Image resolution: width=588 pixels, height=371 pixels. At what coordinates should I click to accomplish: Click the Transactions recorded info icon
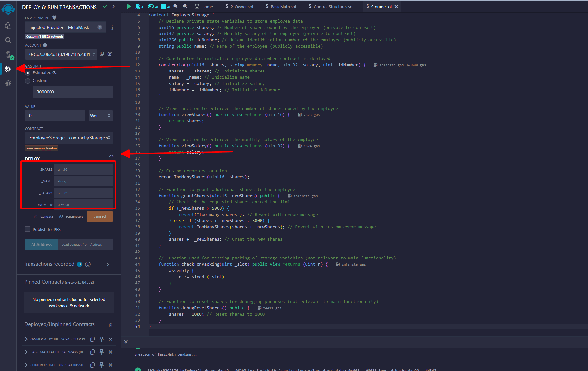(88, 264)
